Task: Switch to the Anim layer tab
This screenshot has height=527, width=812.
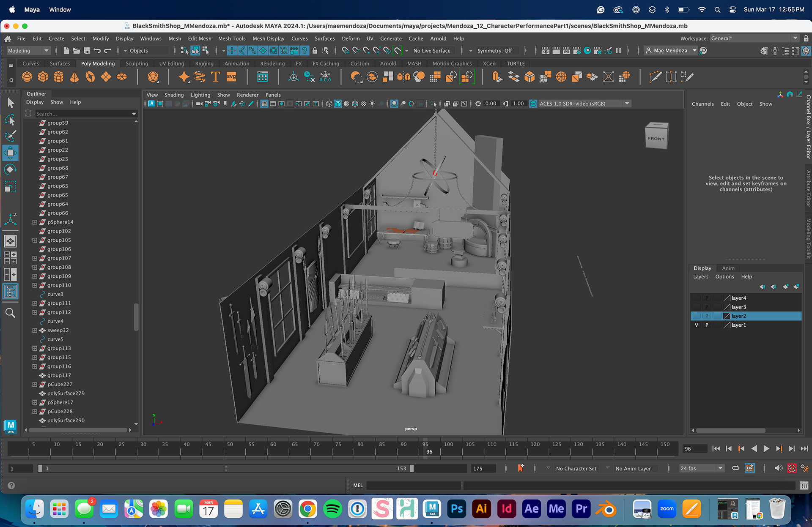Action: [728, 268]
